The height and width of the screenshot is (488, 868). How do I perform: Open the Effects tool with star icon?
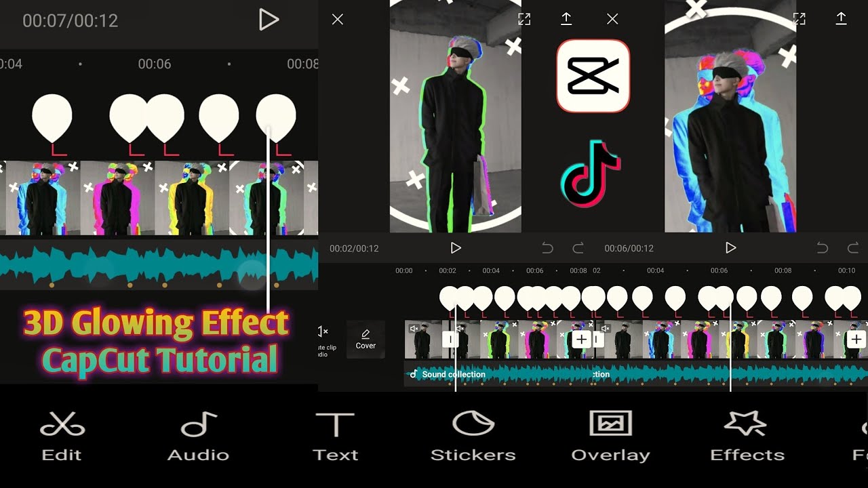point(747,437)
